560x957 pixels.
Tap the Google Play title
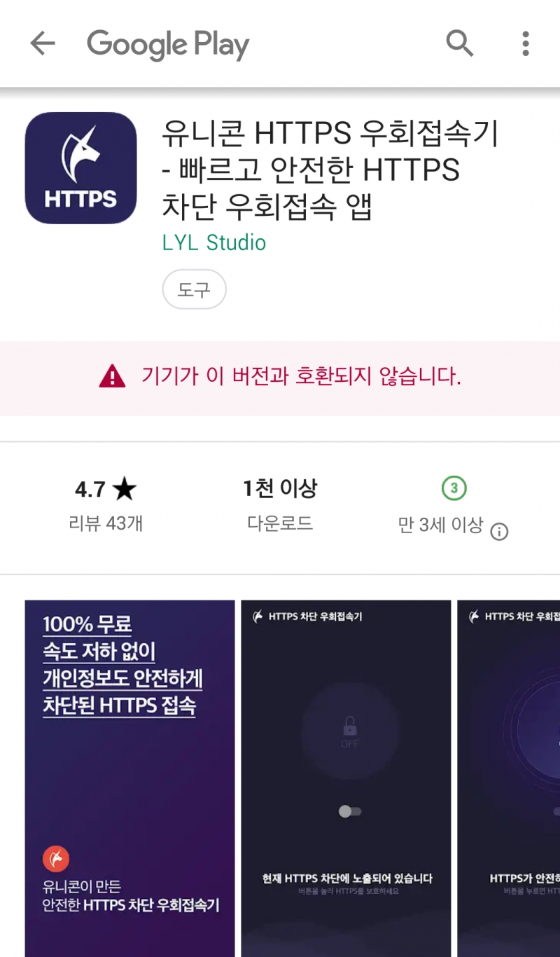click(168, 45)
